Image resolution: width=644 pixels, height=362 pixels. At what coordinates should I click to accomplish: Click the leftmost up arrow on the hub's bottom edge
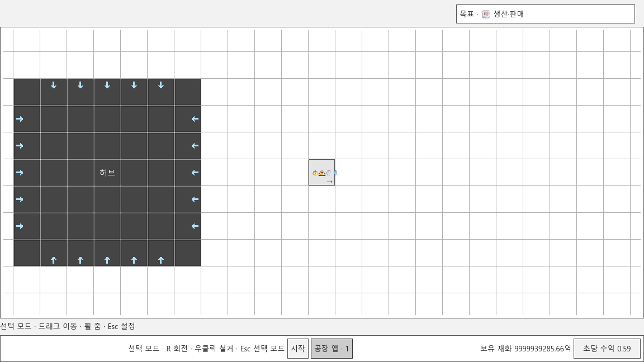point(54,260)
